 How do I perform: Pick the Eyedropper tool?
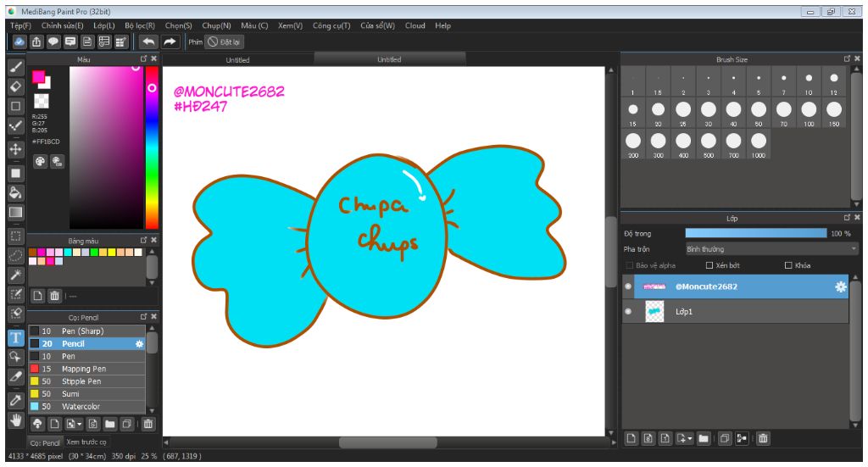click(x=16, y=400)
